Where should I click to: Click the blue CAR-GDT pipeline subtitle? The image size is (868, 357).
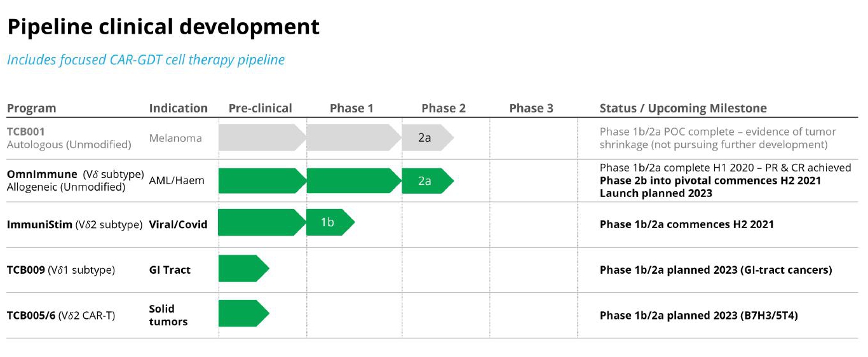(x=146, y=60)
